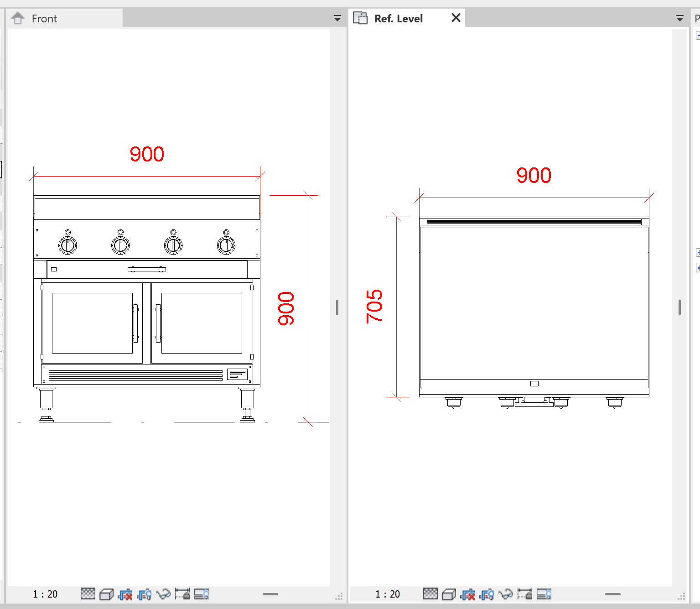Click the 1 : 20 view scale in Front view
The image size is (700, 609).
coord(45,594)
